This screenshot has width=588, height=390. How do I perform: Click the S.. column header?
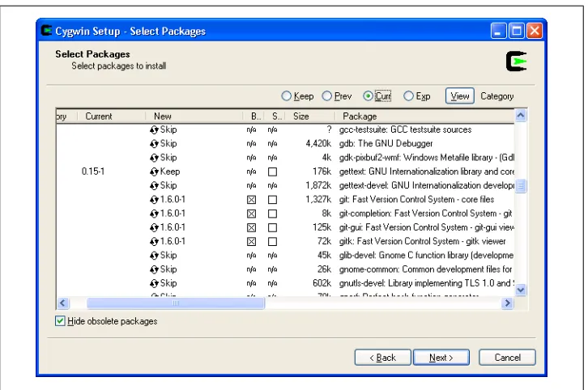pos(275,117)
